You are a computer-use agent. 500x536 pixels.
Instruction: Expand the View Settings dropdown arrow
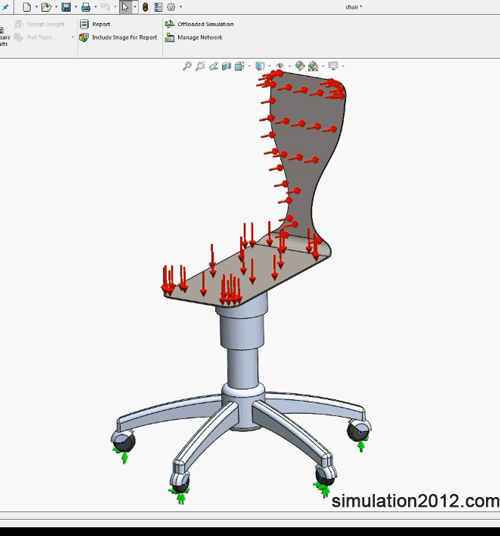pos(343,66)
